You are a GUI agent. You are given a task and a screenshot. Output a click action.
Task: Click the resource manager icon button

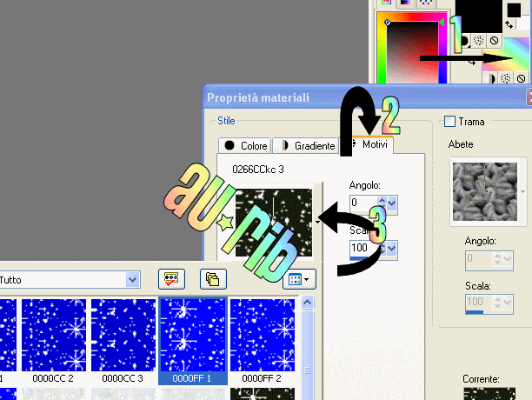[171, 279]
